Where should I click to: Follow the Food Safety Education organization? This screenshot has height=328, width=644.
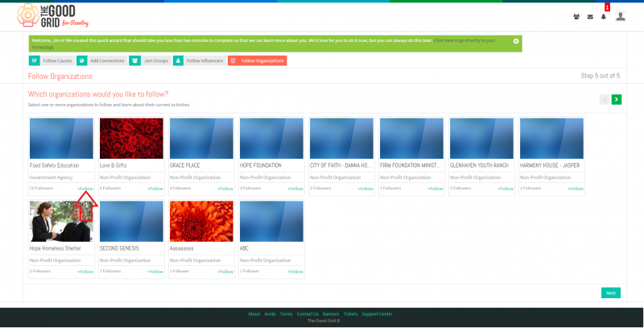(85, 189)
